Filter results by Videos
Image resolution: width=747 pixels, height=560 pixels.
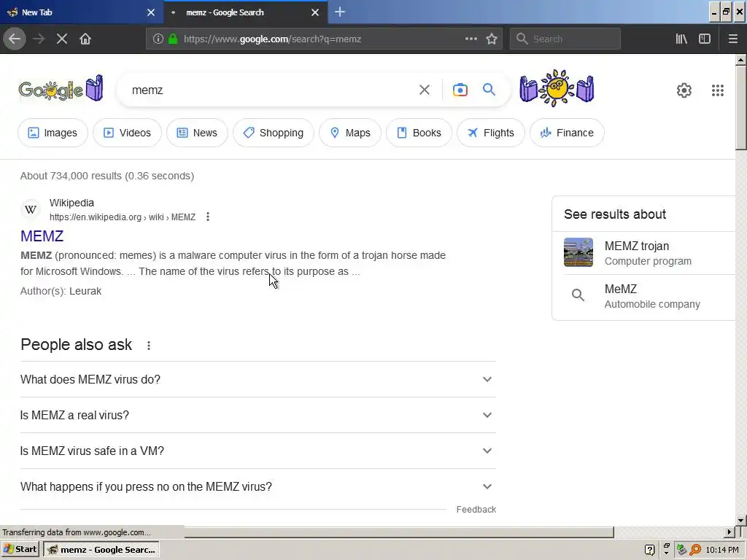point(127,133)
